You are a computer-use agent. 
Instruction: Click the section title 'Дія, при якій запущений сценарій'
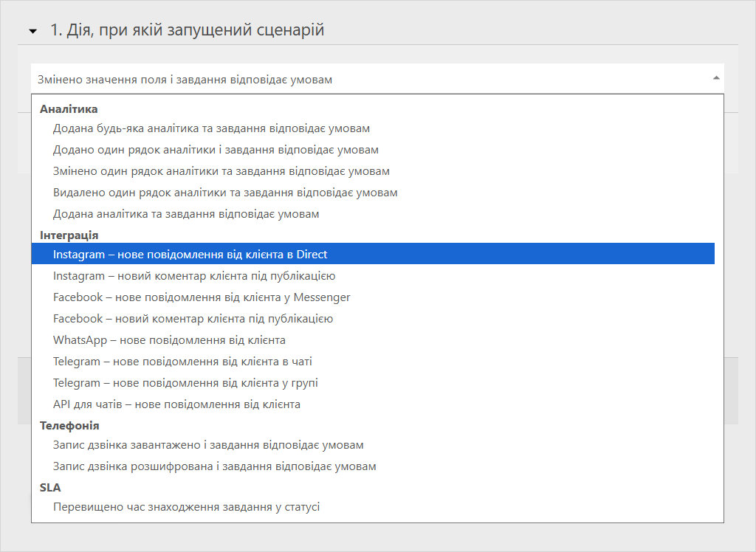[x=187, y=30]
